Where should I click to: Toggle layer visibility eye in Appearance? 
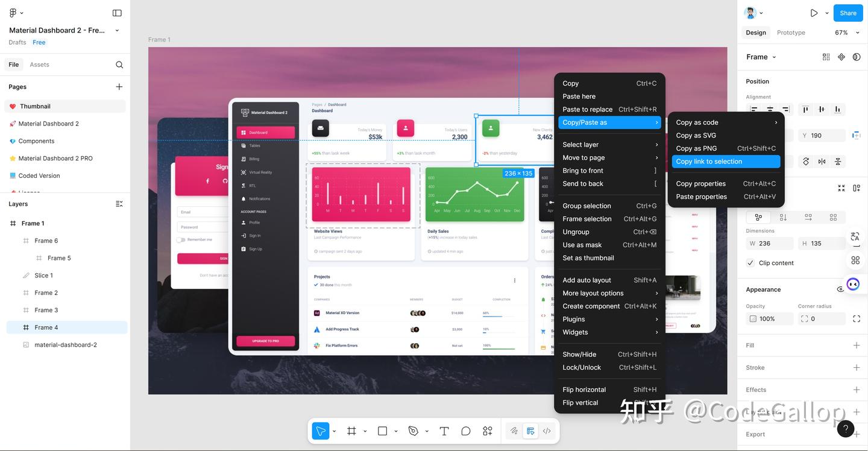(841, 289)
